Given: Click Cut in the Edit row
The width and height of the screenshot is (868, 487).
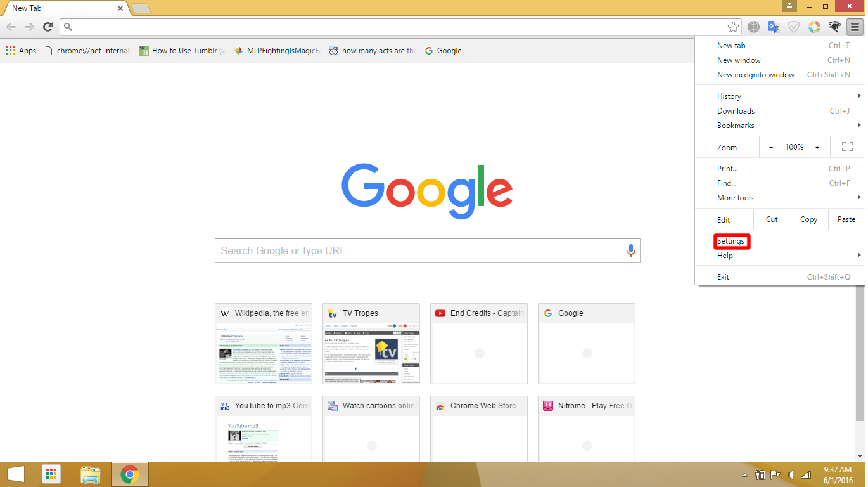Looking at the screenshot, I should pyautogui.click(x=772, y=219).
